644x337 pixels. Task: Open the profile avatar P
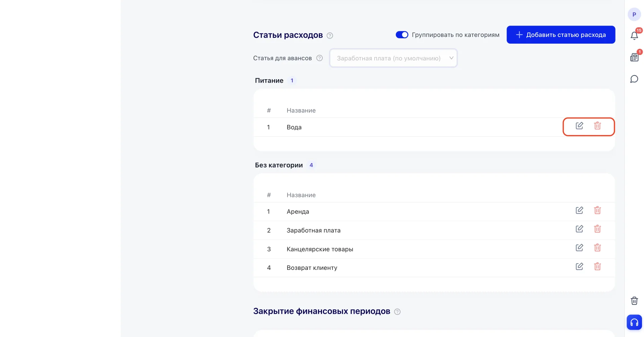[x=634, y=14]
